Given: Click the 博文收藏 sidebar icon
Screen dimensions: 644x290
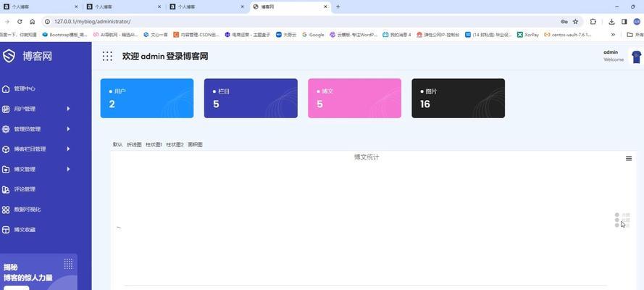Looking at the screenshot, I should [x=6, y=230].
